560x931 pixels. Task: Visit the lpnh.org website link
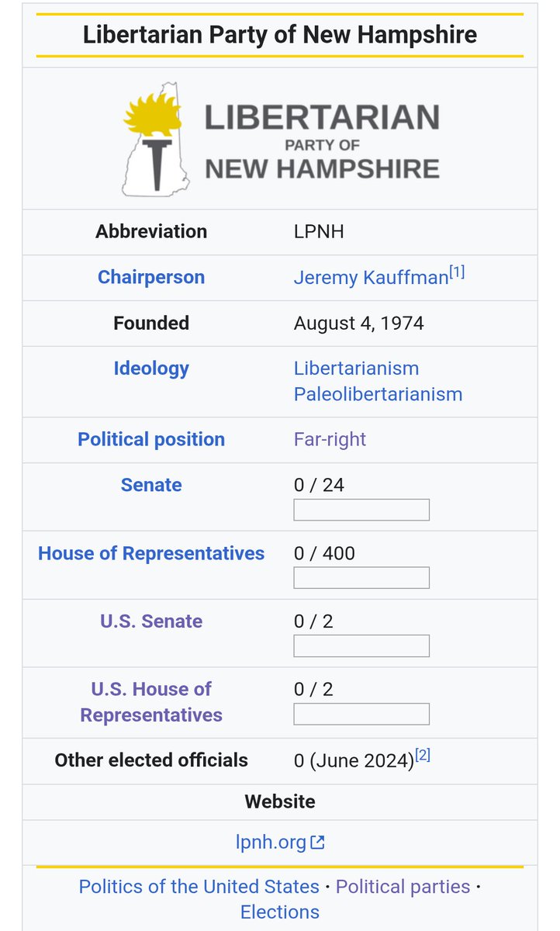271,842
